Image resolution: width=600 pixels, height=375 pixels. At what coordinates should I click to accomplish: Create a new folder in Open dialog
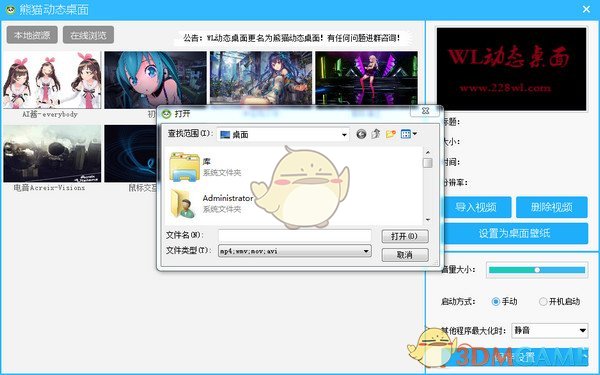tap(391, 134)
